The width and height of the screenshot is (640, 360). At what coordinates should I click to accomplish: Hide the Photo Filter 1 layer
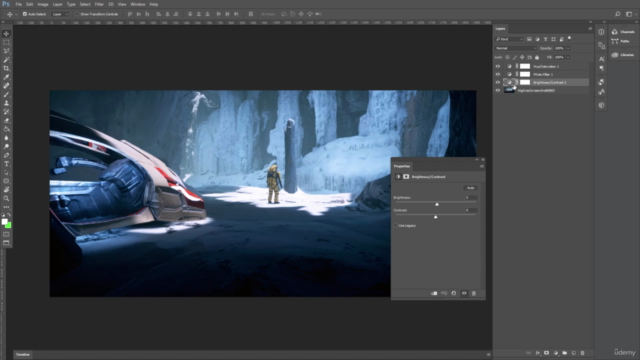point(498,74)
